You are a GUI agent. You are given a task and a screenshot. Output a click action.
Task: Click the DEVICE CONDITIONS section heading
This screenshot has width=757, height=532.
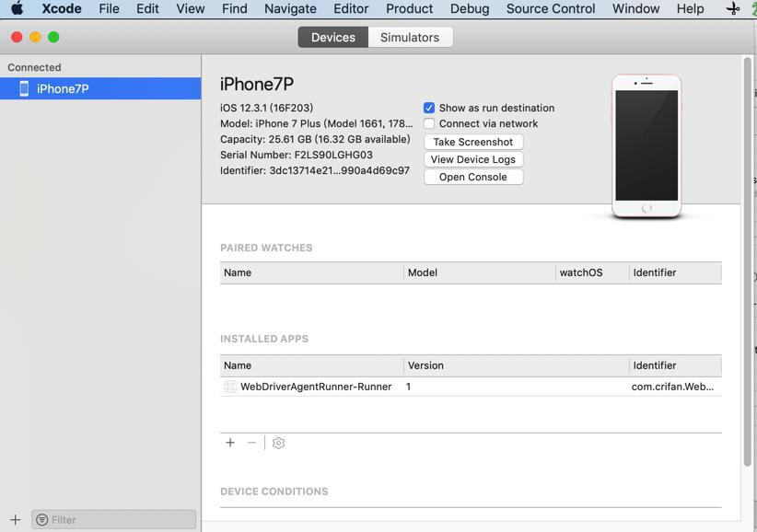[x=274, y=492]
